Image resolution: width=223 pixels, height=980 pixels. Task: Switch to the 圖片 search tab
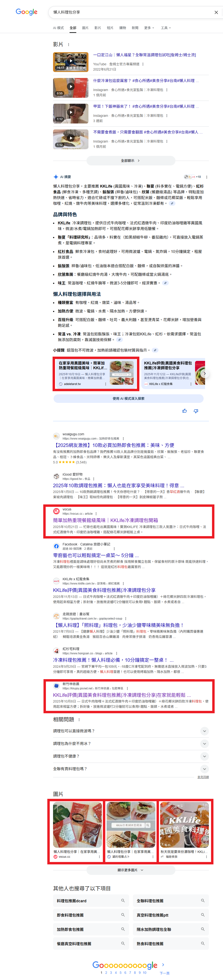pos(85,28)
